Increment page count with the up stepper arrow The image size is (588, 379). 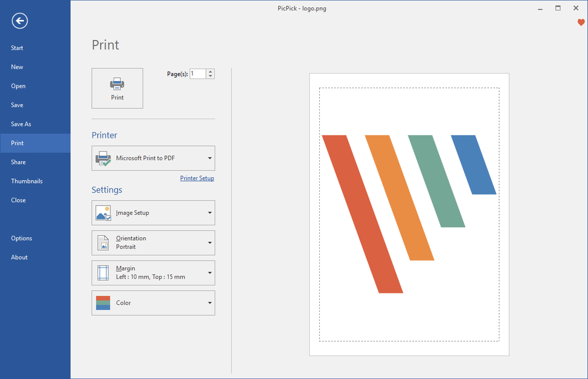tap(210, 71)
